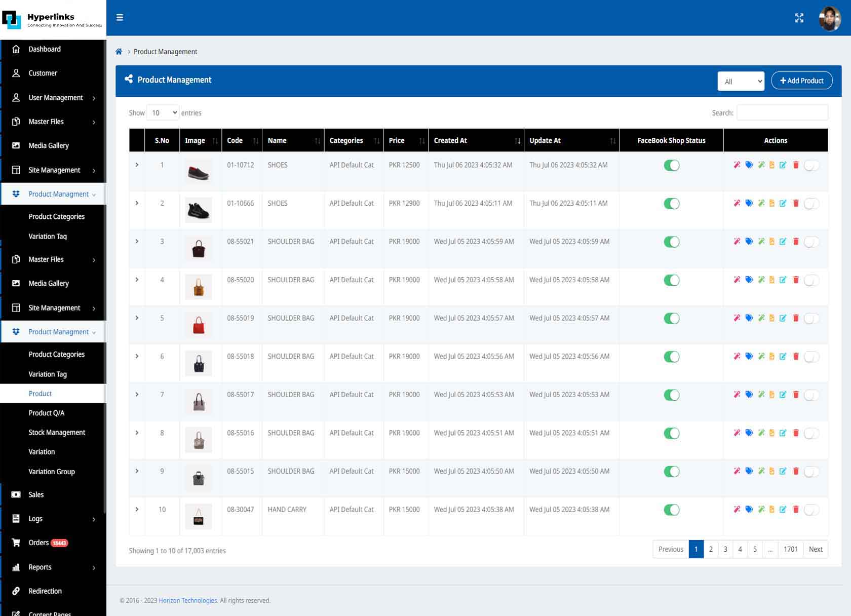Open Horizon Technologies footer link
Screen dimensions: 851x616
pos(187,600)
